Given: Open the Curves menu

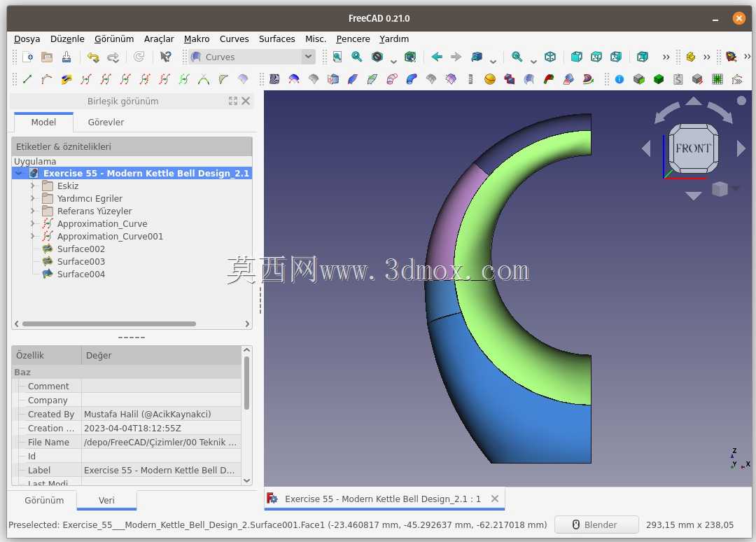Looking at the screenshot, I should [234, 39].
